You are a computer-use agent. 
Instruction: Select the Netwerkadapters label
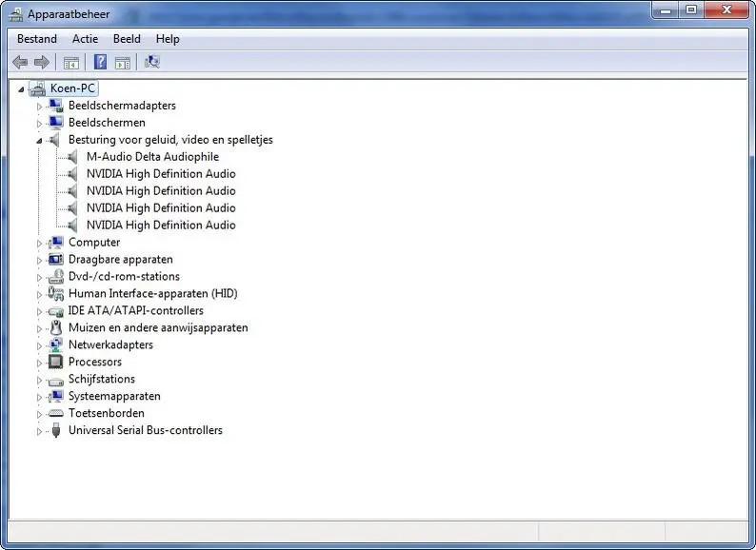click(110, 344)
